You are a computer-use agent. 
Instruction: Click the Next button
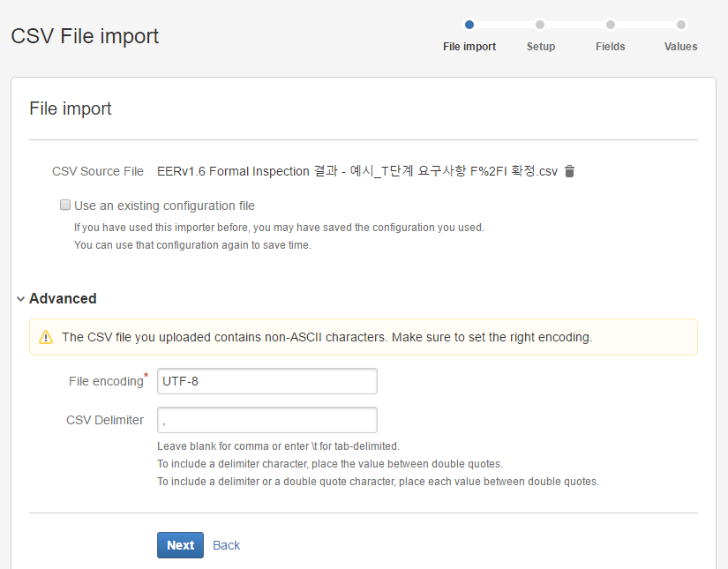pyautogui.click(x=180, y=545)
